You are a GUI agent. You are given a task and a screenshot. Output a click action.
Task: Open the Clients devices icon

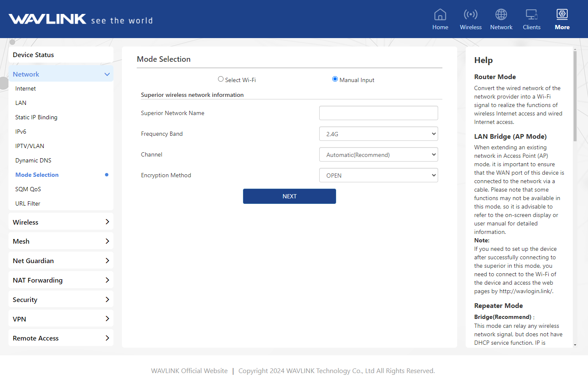[531, 15]
